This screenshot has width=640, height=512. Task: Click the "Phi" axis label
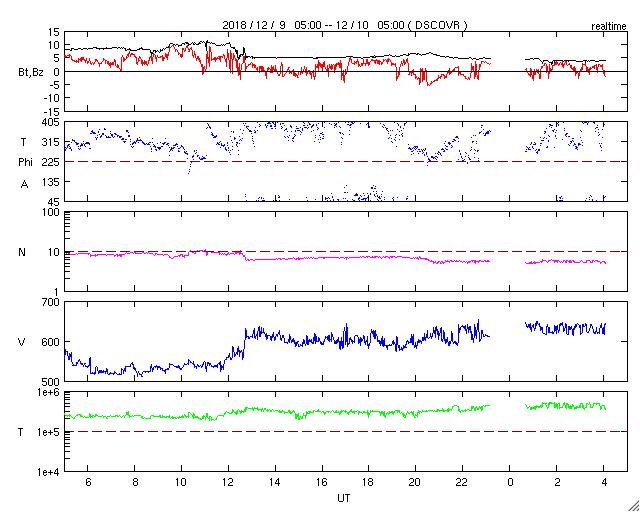point(25,163)
